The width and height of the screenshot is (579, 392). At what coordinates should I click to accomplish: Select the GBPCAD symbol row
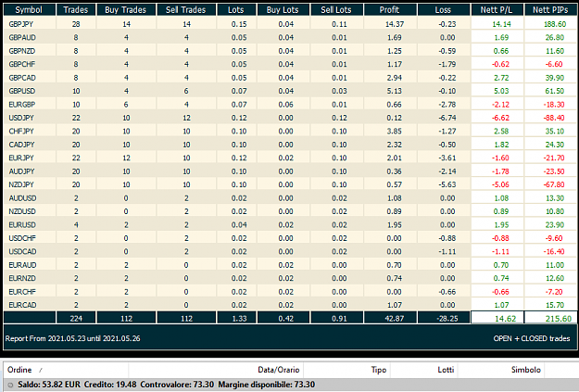290,78
